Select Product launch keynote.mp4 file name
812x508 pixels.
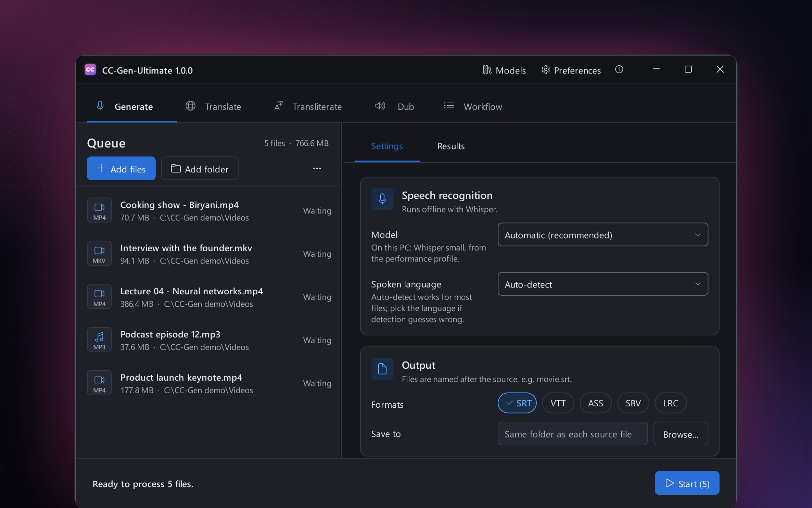[181, 377]
